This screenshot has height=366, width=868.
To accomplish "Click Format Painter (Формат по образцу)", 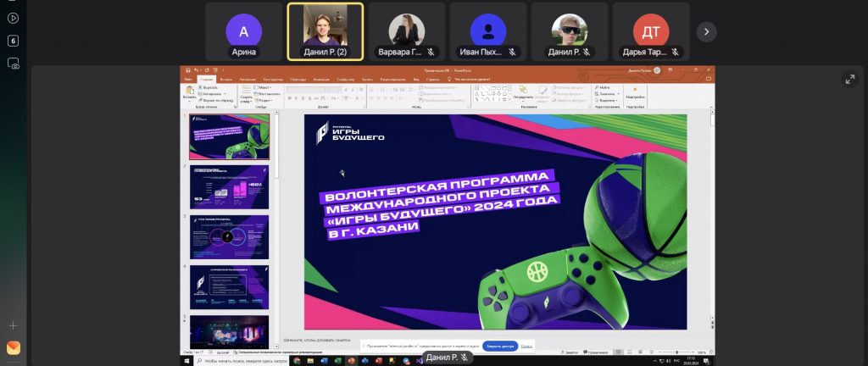I will click(215, 101).
